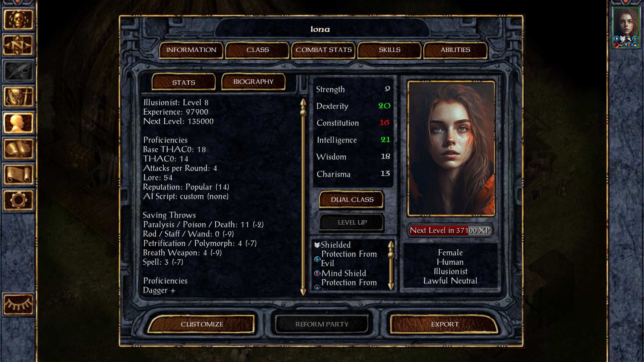Viewport: 644px width, 362px height.
Task: Open the inventory screen icon
Action: tap(18, 97)
